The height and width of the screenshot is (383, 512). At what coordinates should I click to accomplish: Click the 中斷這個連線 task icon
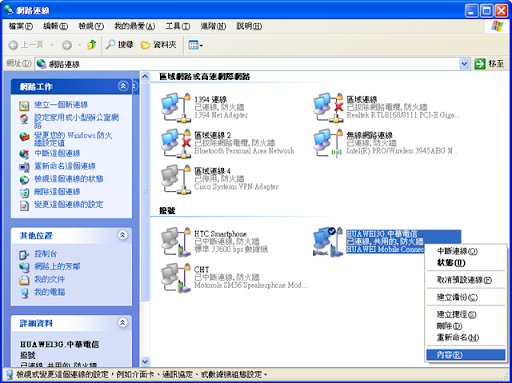[x=24, y=154]
